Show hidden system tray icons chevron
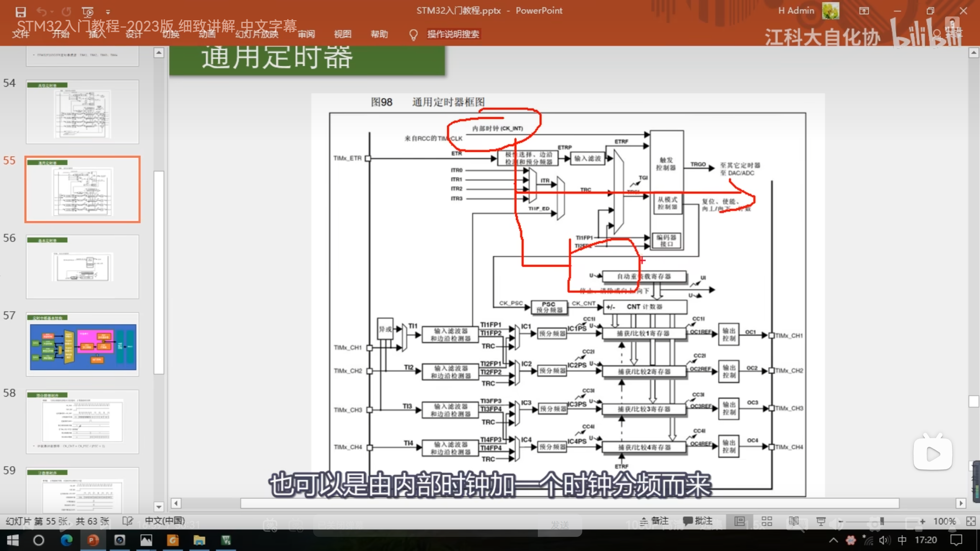980x551 pixels. tap(833, 540)
